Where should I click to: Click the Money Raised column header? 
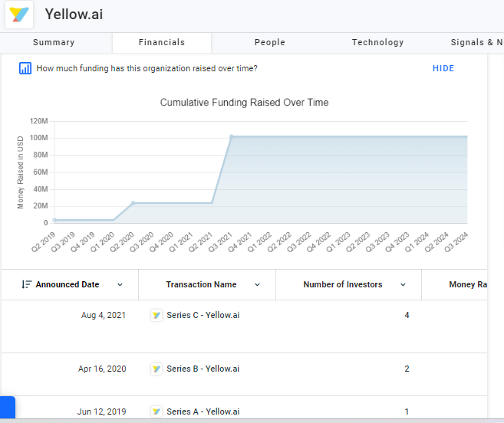click(x=468, y=284)
